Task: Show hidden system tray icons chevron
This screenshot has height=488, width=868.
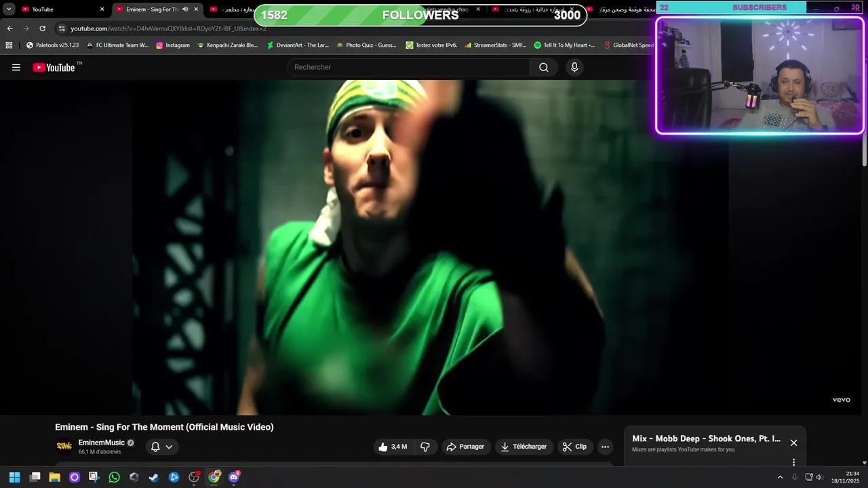Action: pos(780,477)
